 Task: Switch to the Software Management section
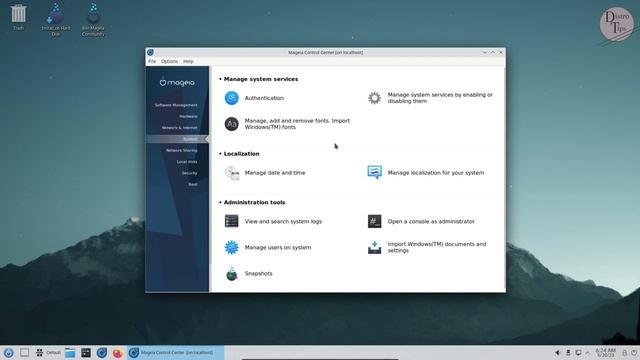(x=176, y=105)
